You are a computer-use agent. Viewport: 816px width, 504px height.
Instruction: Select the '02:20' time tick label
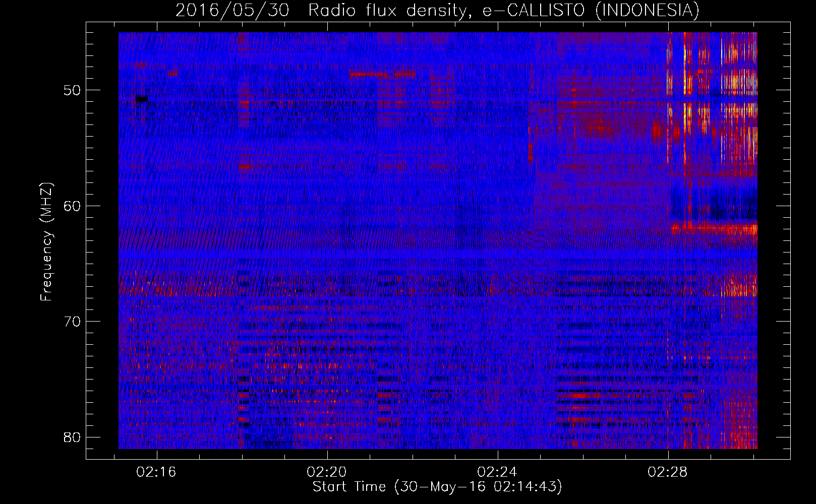327,472
